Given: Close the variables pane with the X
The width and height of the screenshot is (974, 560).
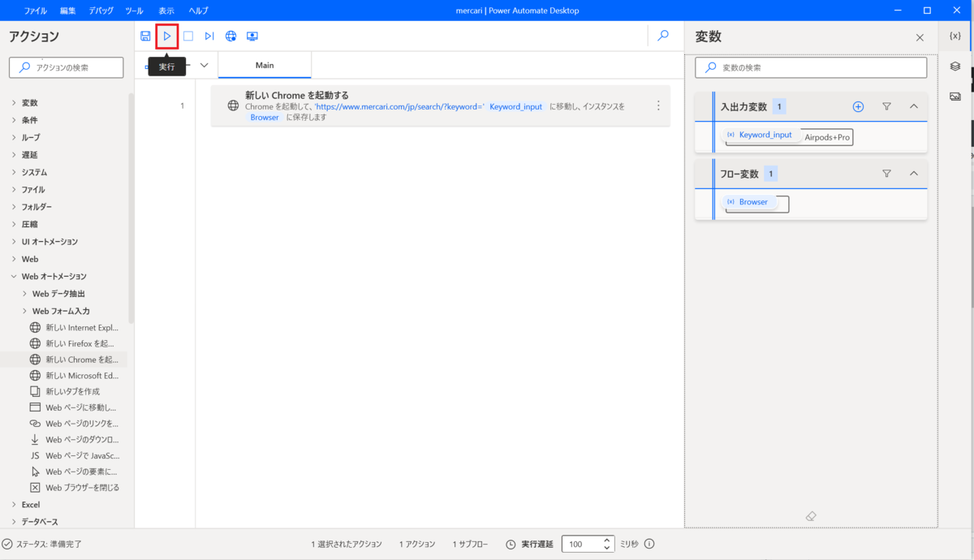Looking at the screenshot, I should 920,37.
